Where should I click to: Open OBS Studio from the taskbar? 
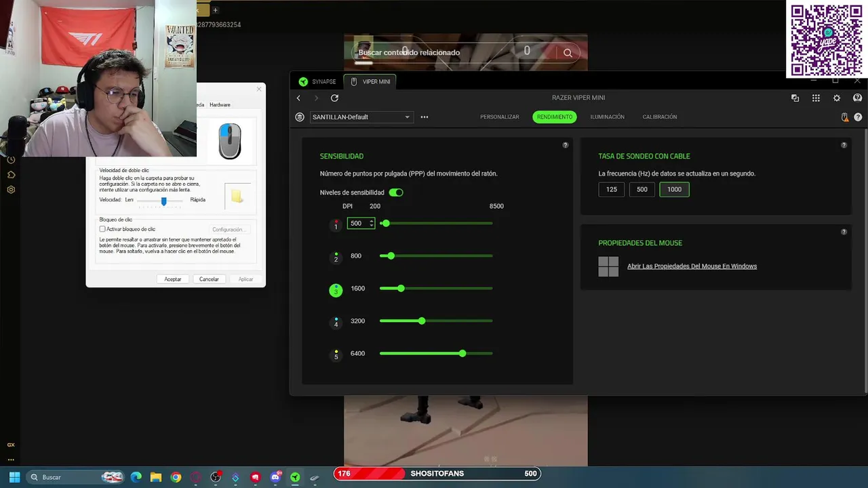click(x=216, y=477)
